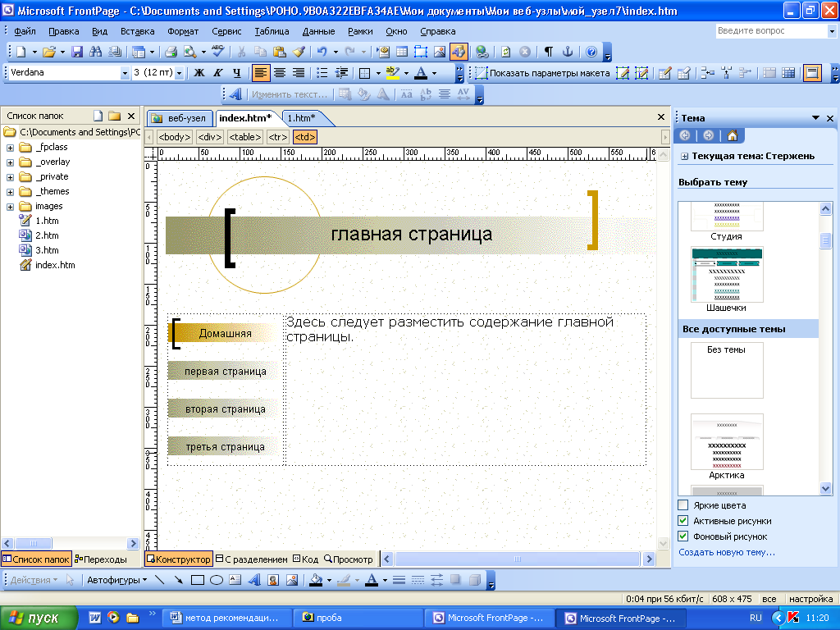
Task: Open the Файл menu
Action: (25, 31)
